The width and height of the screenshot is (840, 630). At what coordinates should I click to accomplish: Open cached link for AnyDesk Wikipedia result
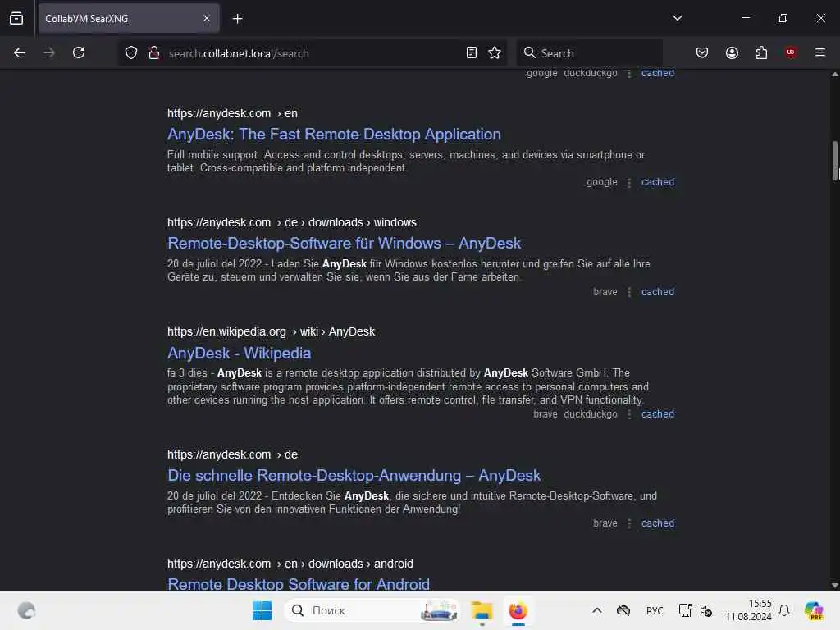[x=658, y=414]
